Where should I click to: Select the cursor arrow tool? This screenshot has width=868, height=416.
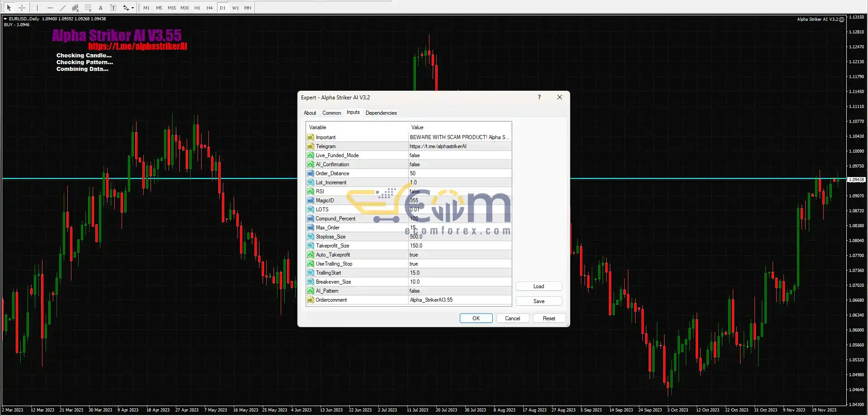pos(9,8)
